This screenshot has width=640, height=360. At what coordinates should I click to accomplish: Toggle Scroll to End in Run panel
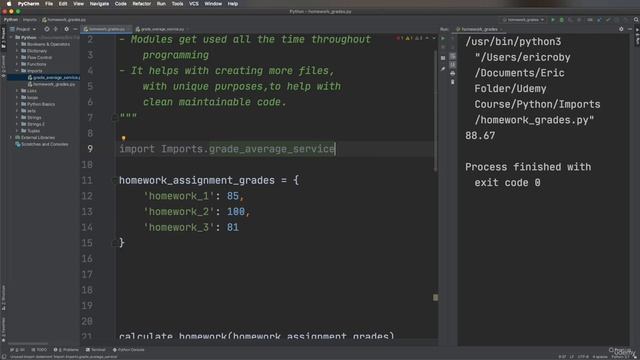tap(453, 65)
